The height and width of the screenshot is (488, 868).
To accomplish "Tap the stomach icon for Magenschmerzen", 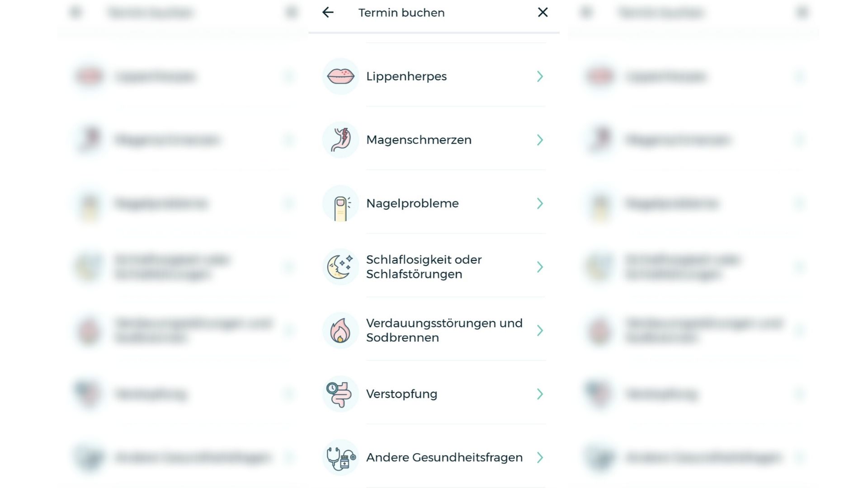I will point(340,140).
